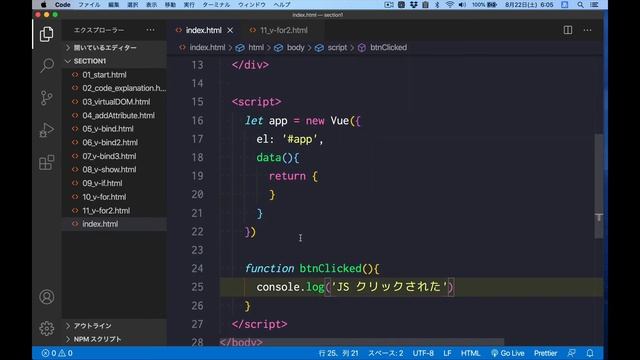Click the errors and warnings status indicator
The image size is (640, 360).
tap(57, 353)
